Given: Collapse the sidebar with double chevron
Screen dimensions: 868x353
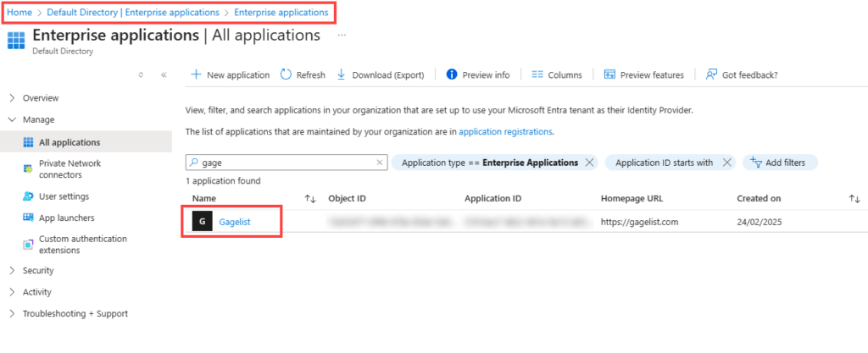Looking at the screenshot, I should coord(164,74).
